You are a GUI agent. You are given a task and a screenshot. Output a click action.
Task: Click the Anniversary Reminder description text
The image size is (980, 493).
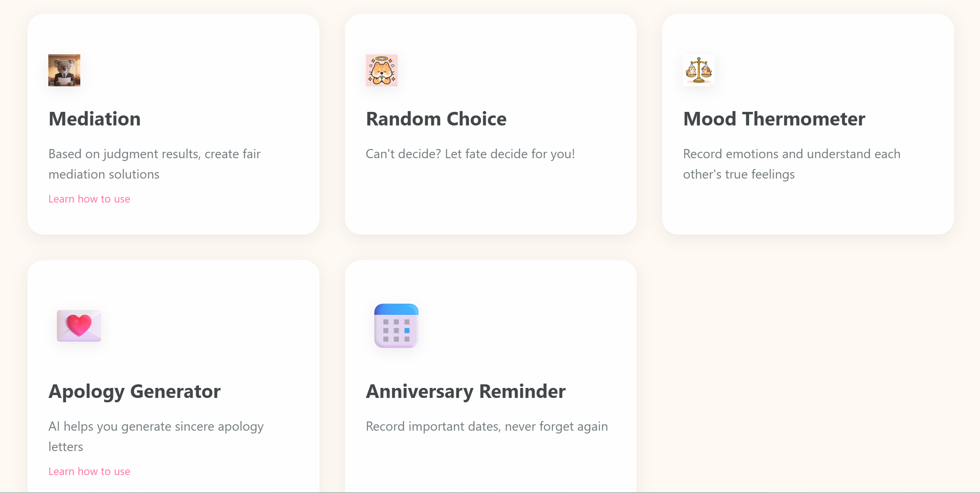pyautogui.click(x=487, y=426)
